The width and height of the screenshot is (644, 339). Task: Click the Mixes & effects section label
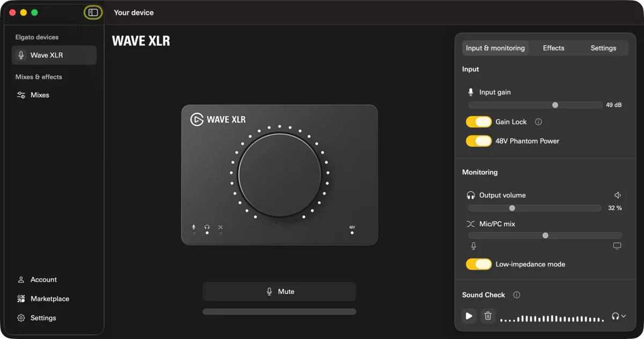(39, 77)
